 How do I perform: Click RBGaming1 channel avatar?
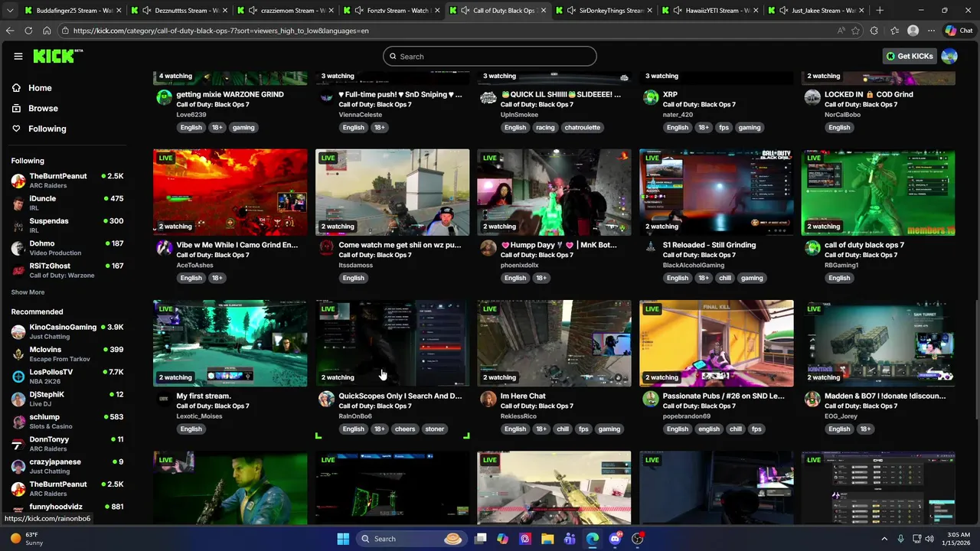tap(812, 248)
